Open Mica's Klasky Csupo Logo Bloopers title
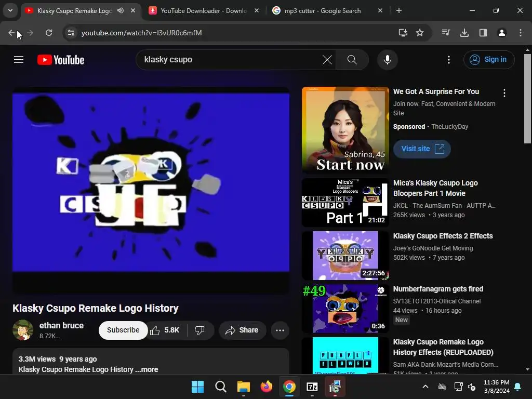 point(435,188)
